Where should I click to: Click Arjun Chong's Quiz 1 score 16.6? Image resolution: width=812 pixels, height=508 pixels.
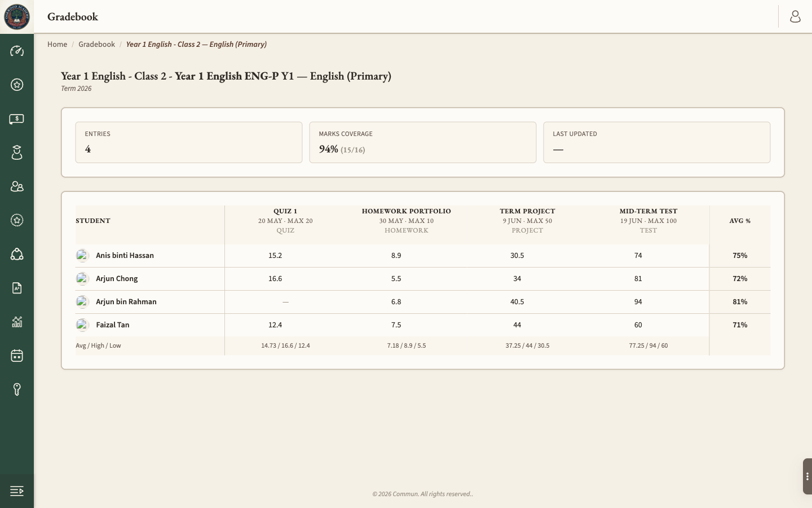coord(275,278)
